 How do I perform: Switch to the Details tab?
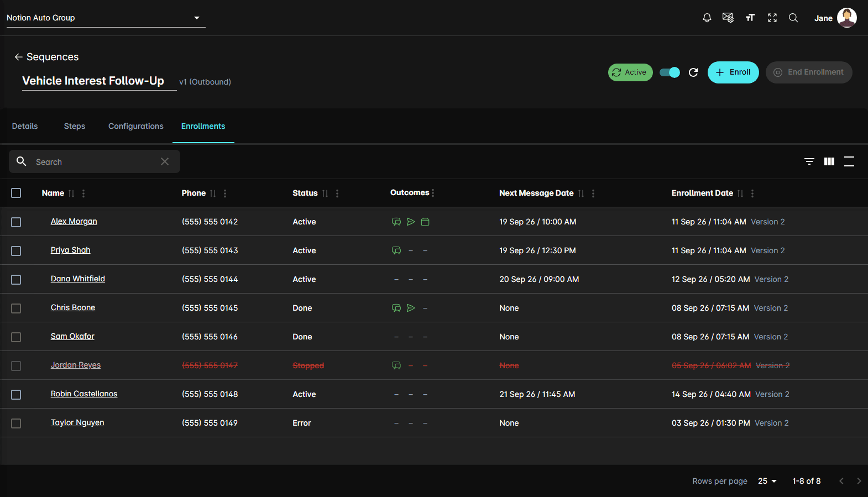25,126
